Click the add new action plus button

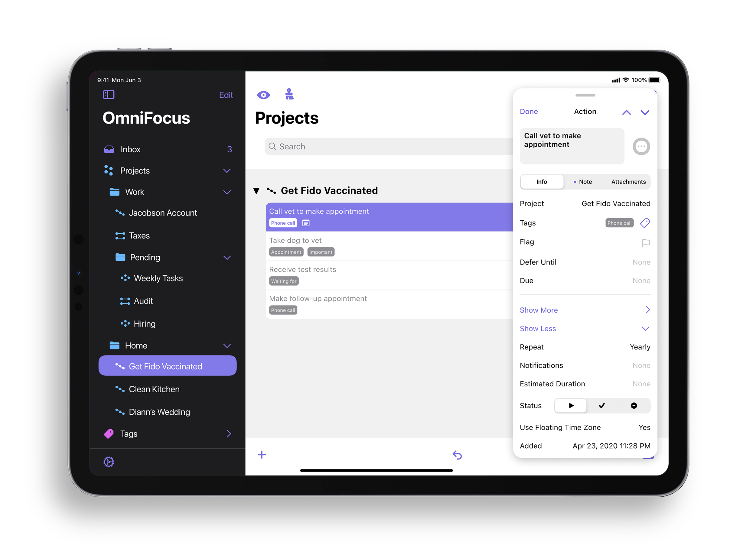262,455
